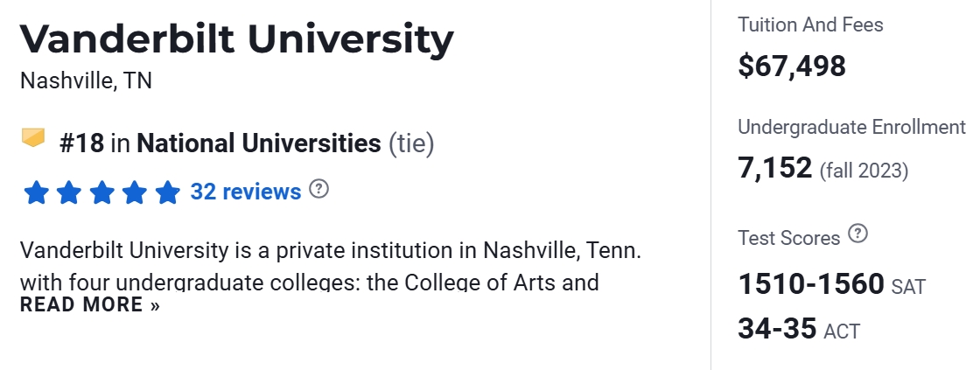This screenshot has height=370, width=980.
Task: Click the first blue rating star
Action: point(37,192)
